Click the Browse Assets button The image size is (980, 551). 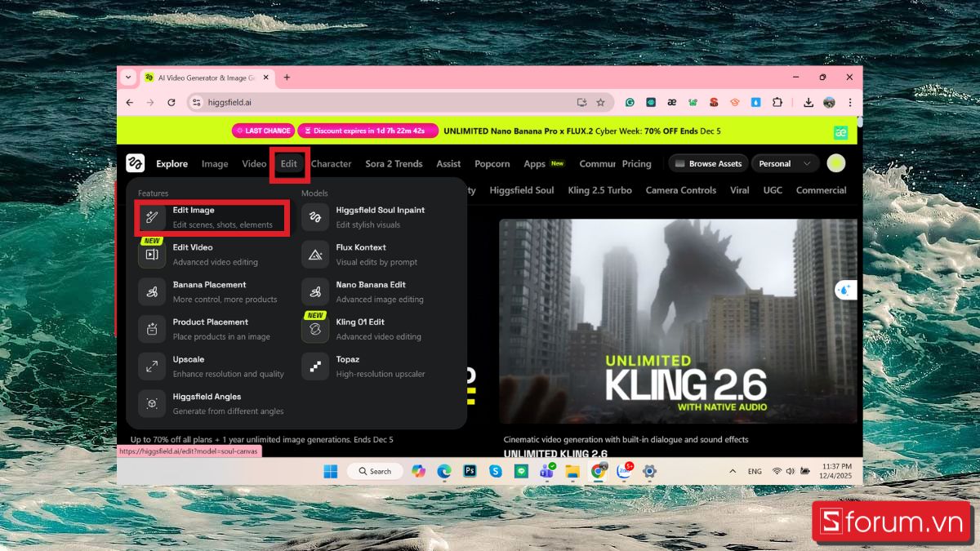(x=707, y=163)
